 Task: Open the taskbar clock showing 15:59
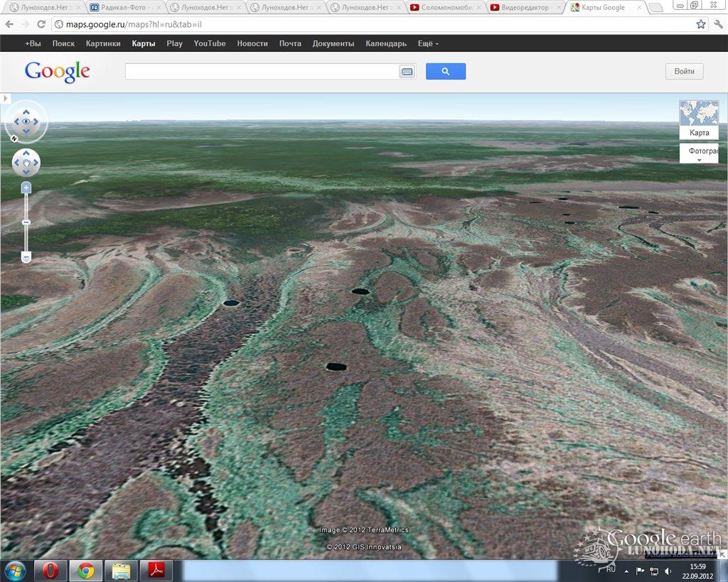[697, 571]
